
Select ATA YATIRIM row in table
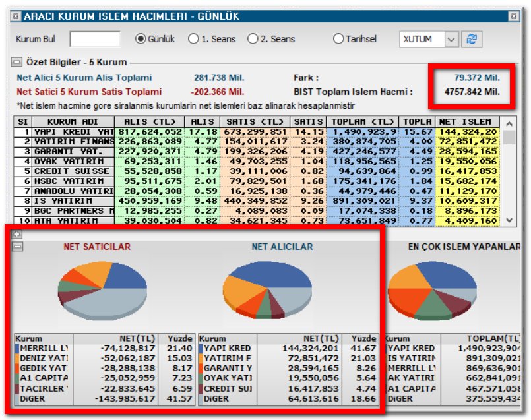click(x=257, y=220)
